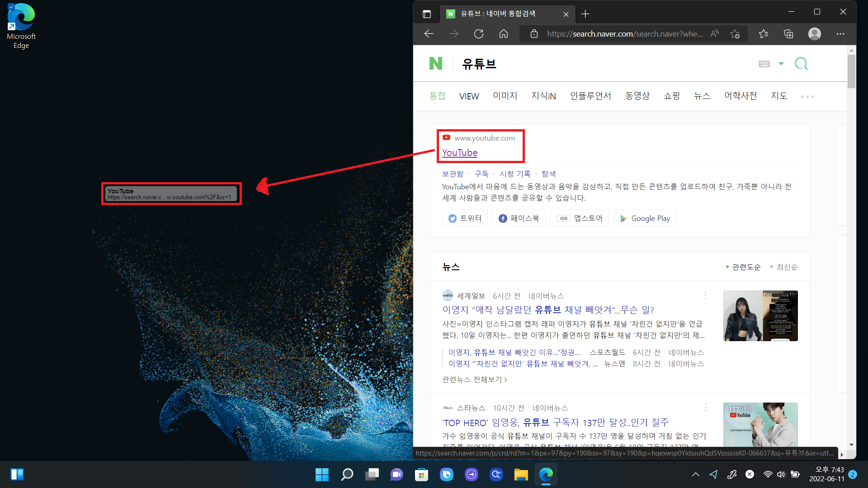Open Windows Start menu on taskbar
The image size is (868, 488).
[322, 474]
